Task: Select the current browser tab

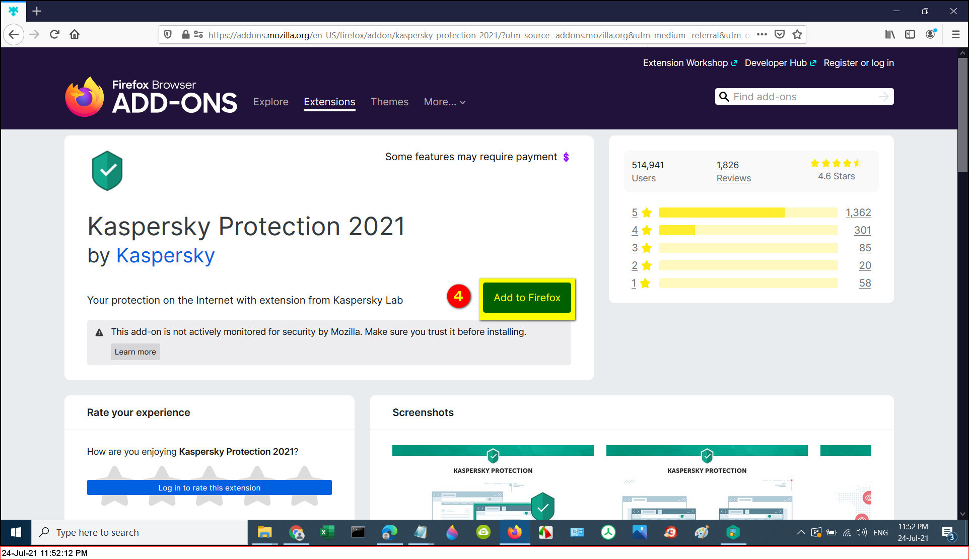Action: 14,11
